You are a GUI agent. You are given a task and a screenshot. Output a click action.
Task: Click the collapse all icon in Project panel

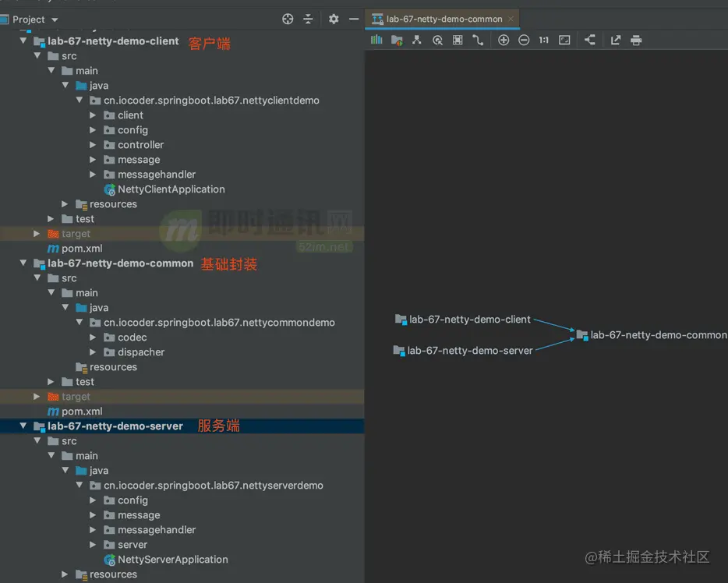308,19
